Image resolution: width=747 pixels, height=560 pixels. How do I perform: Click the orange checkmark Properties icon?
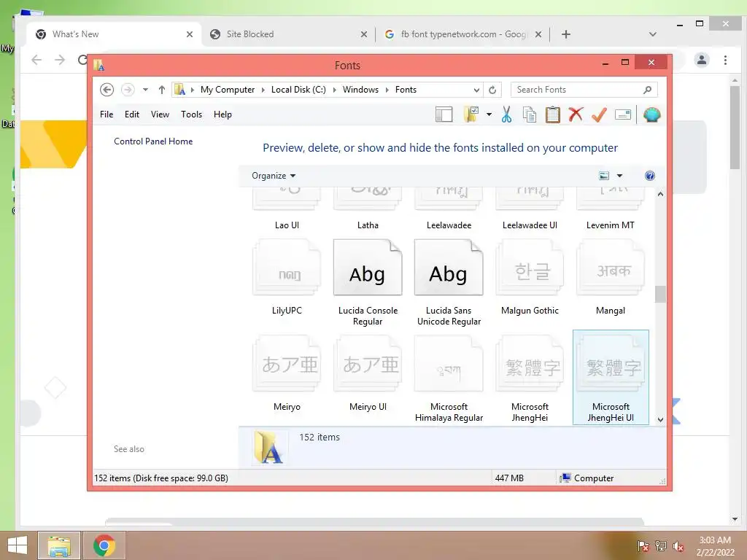click(600, 114)
